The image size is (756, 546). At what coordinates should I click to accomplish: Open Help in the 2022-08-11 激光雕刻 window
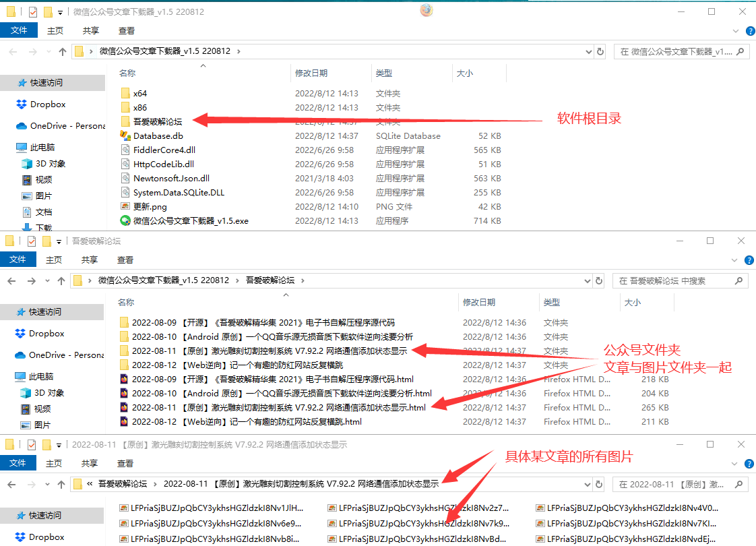[x=749, y=464]
